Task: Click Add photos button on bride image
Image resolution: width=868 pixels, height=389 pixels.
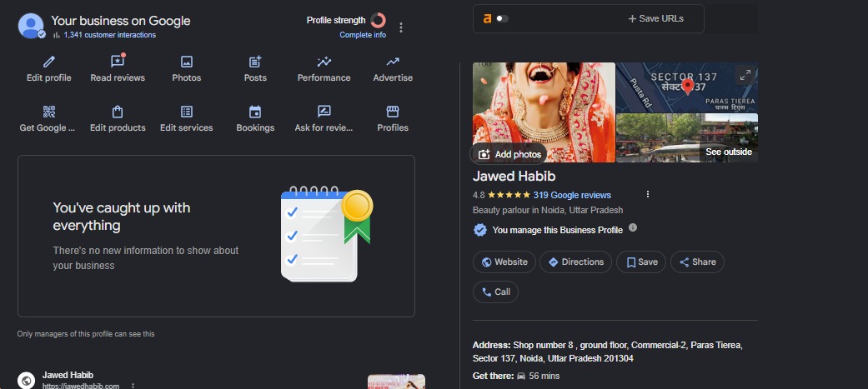Action: (x=509, y=154)
